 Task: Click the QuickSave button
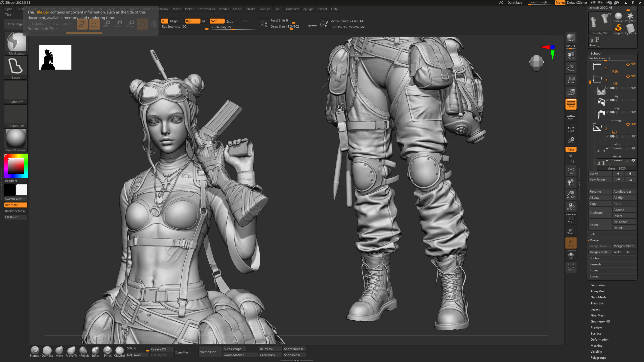(x=514, y=3)
